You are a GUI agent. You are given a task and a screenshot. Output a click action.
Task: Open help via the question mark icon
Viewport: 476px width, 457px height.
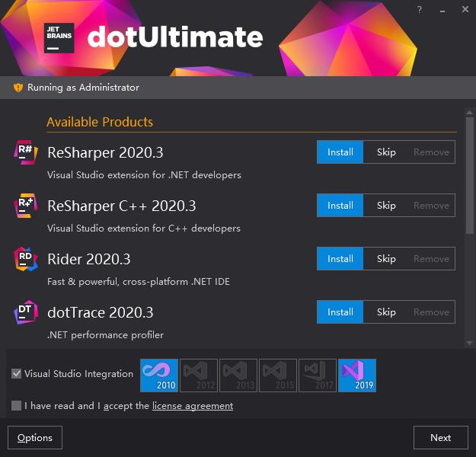tap(419, 10)
